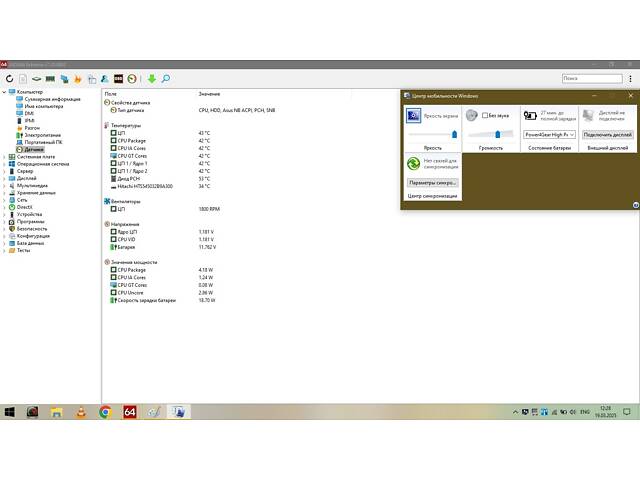Select the 'DirectX' tree entry
The image size is (640, 480).
24,207
